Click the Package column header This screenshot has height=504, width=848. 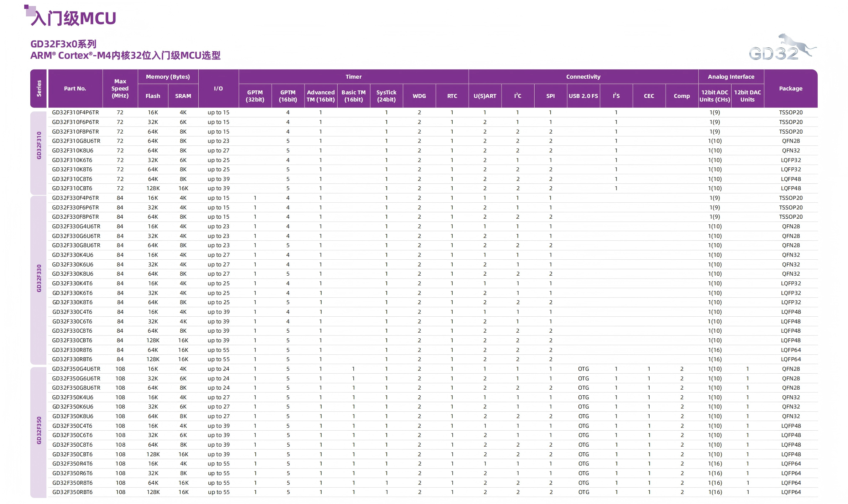790,88
